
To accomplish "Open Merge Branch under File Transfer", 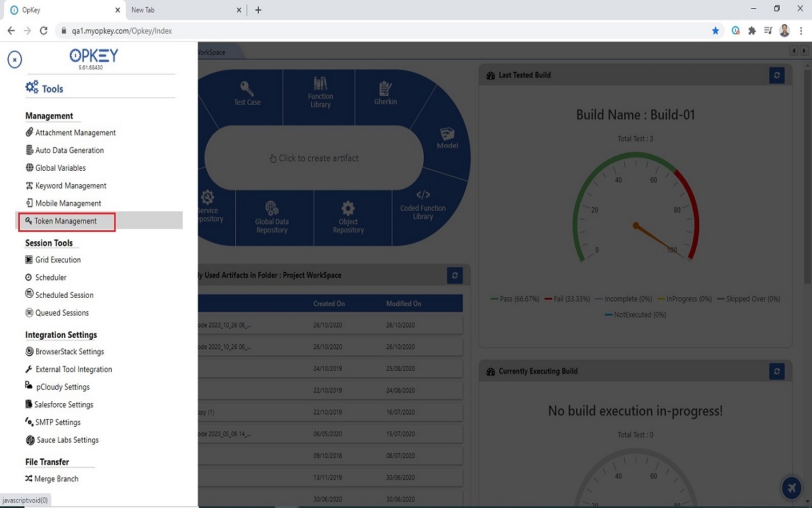I will (56, 478).
